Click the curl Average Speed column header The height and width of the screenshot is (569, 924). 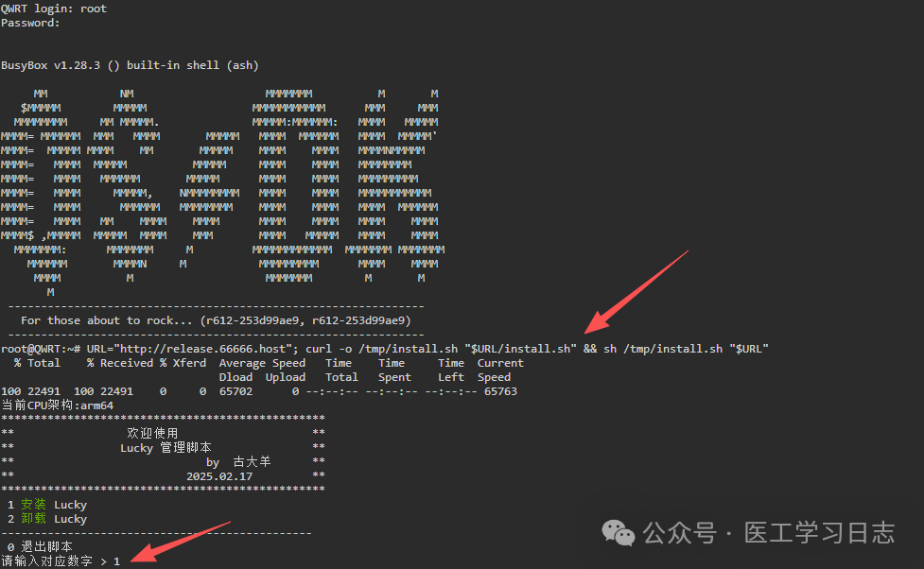tap(262, 363)
